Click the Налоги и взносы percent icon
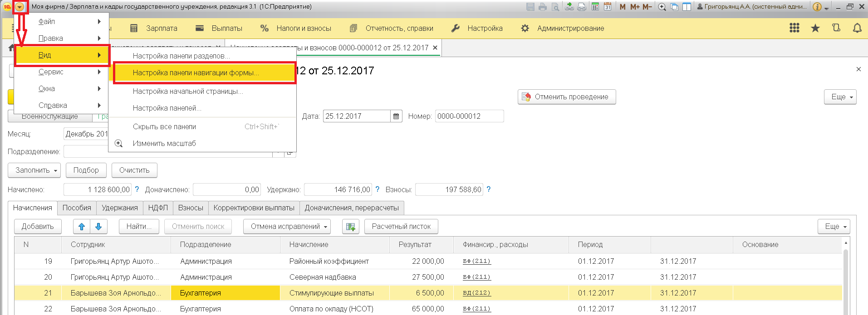Viewport: 868px width, 315px height. click(x=265, y=28)
